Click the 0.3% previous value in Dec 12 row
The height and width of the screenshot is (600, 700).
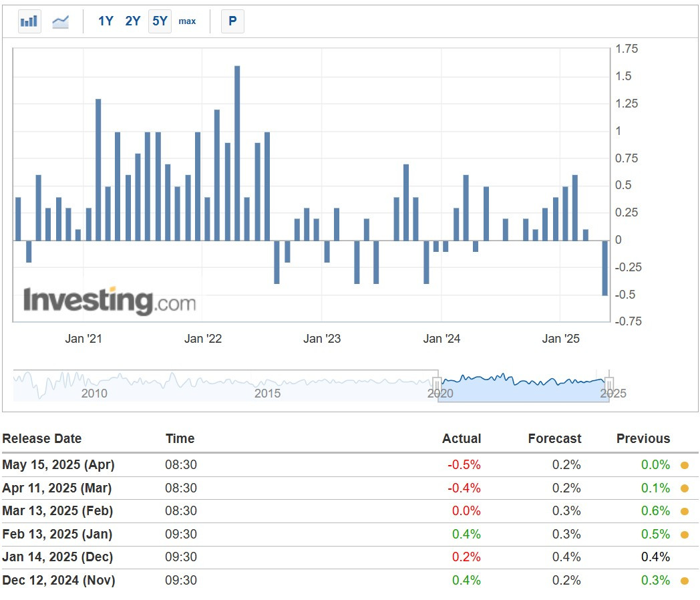click(x=655, y=580)
